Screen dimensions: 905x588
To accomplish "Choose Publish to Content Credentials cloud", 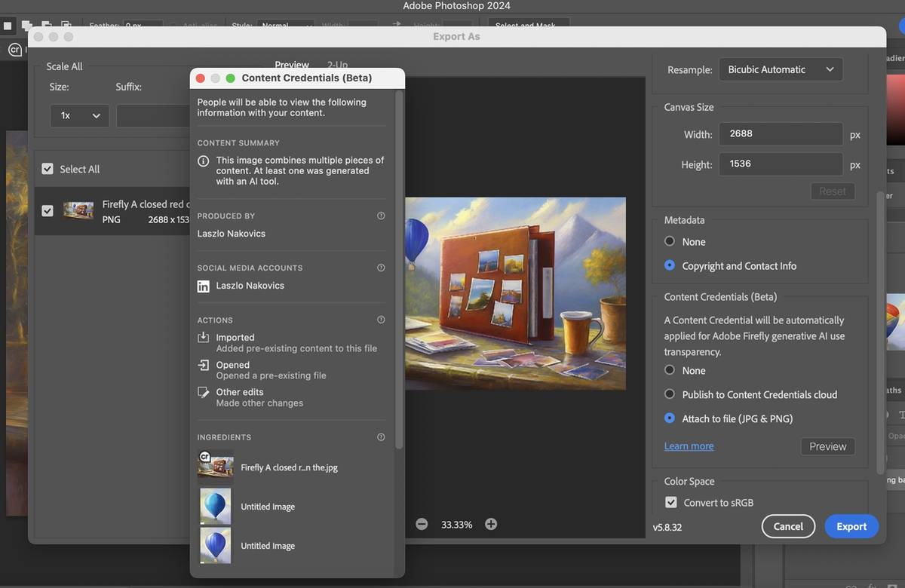I will click(670, 394).
